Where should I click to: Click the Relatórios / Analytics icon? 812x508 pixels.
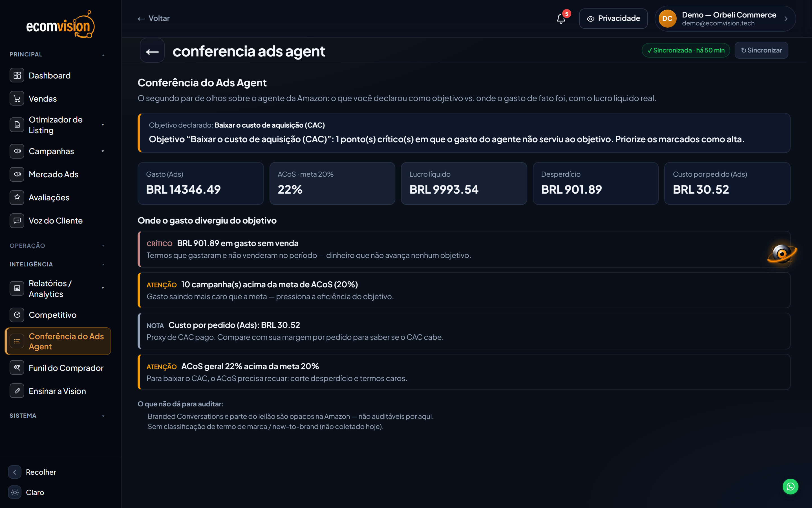[17, 288]
